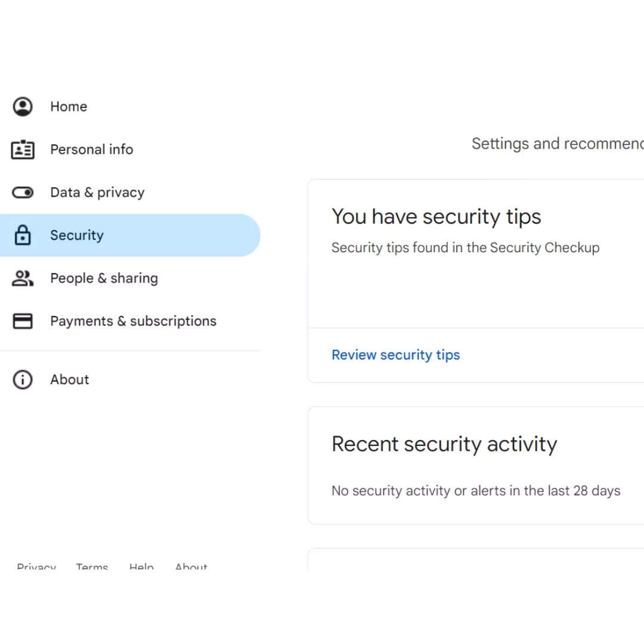Open the Privacy footer link
The height and width of the screenshot is (644, 644).
36,567
